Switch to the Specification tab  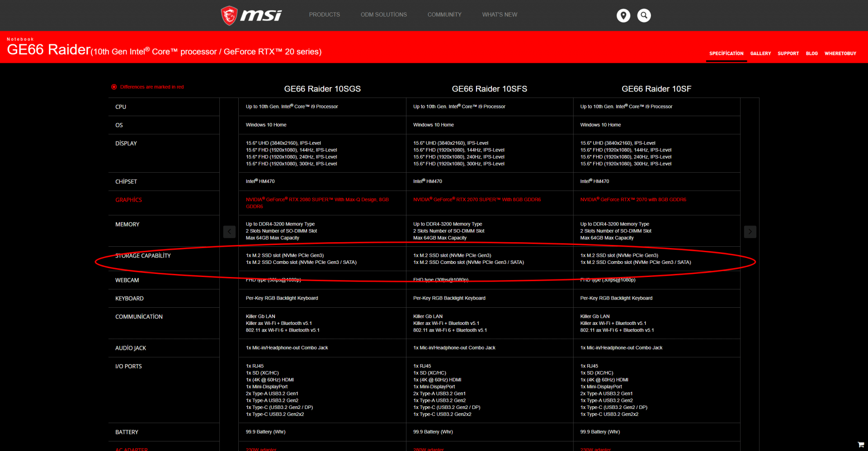[x=726, y=53]
